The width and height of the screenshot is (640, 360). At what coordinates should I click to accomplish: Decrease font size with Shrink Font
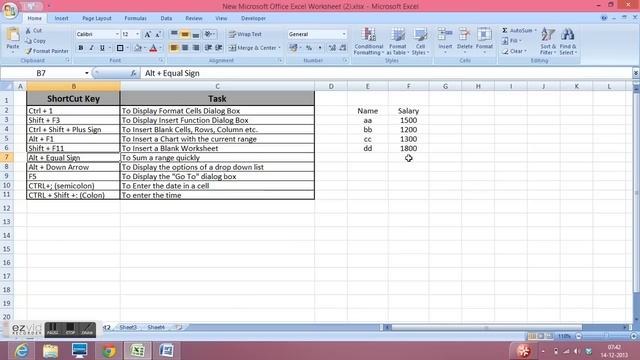158,34
